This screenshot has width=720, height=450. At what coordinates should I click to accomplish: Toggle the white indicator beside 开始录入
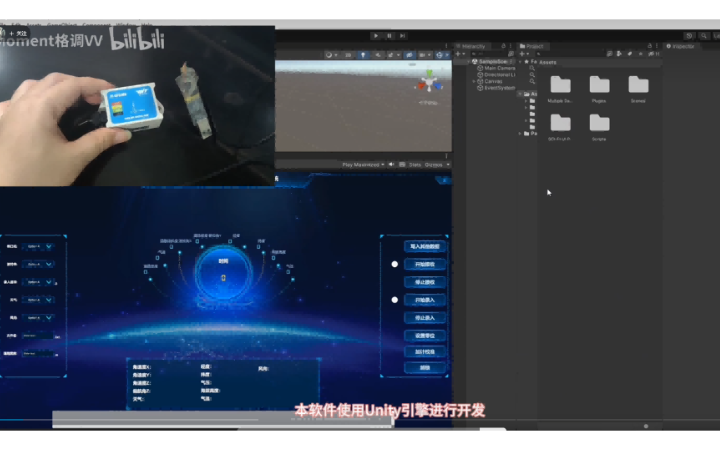(394, 300)
